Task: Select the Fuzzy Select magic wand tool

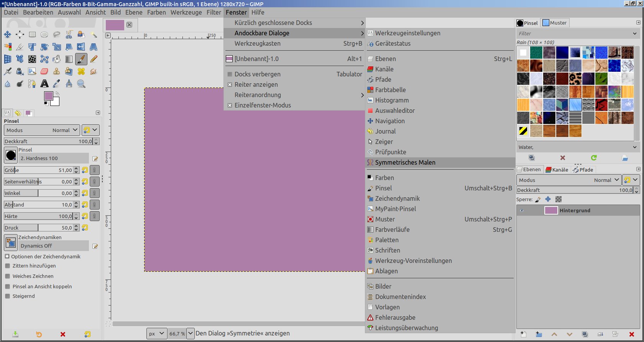Action: tap(94, 35)
